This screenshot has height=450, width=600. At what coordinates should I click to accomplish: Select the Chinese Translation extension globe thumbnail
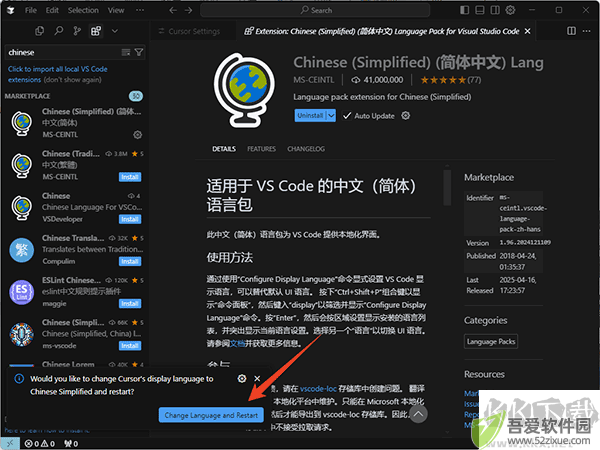[x=21, y=250]
